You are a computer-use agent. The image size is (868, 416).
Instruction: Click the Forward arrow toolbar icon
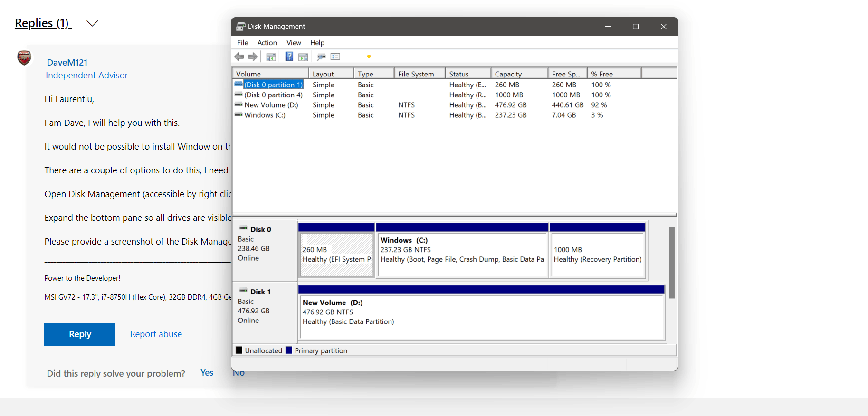[253, 57]
